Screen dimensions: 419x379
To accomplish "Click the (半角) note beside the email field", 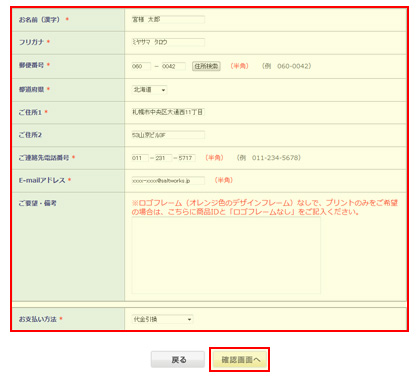I will coord(224,180).
